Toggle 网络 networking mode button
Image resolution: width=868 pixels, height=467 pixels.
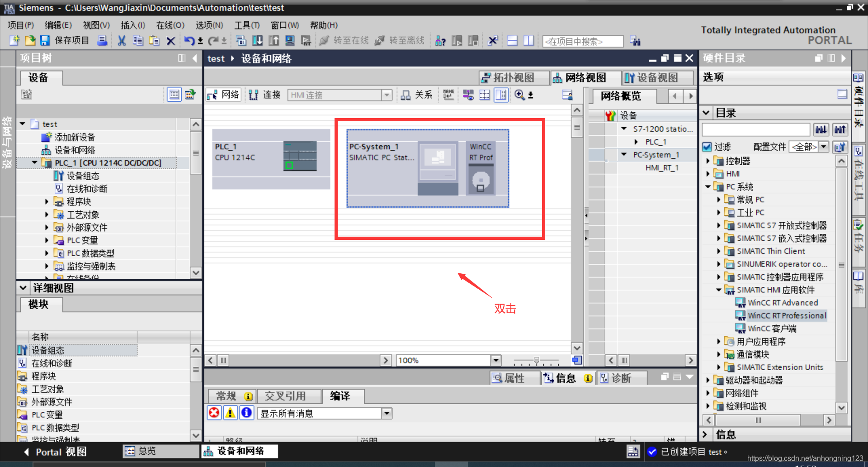point(223,95)
